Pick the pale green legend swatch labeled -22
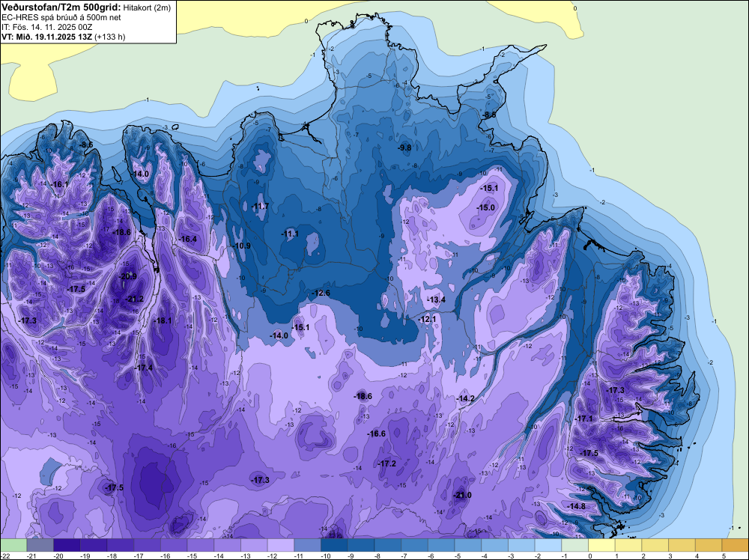 13,545
